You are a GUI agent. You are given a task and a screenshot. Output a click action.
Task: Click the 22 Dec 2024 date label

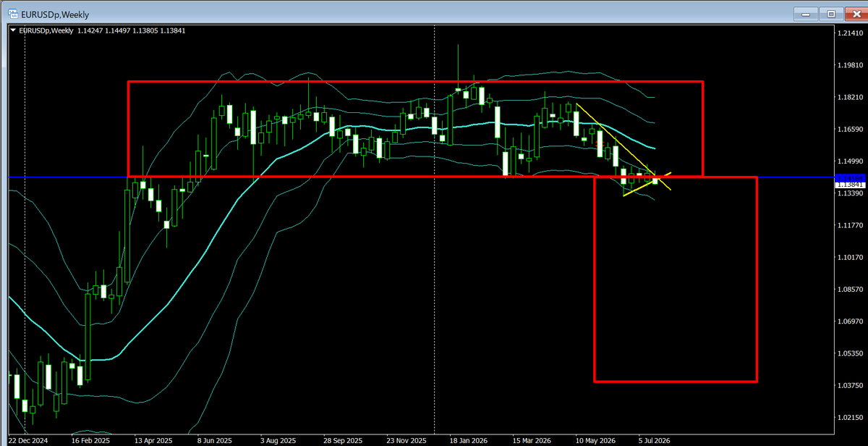pyautogui.click(x=28, y=439)
